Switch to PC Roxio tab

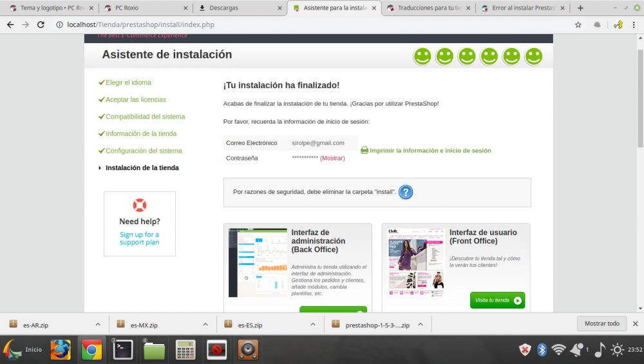tap(146, 8)
